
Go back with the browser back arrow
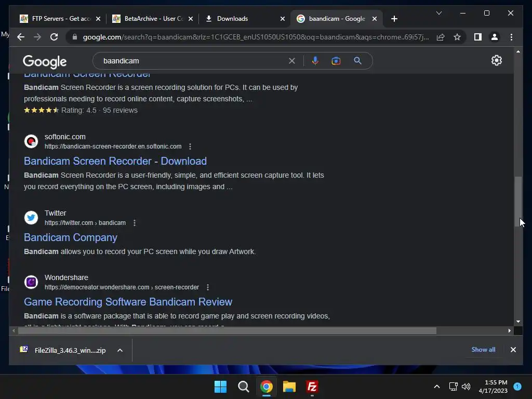[x=21, y=37]
